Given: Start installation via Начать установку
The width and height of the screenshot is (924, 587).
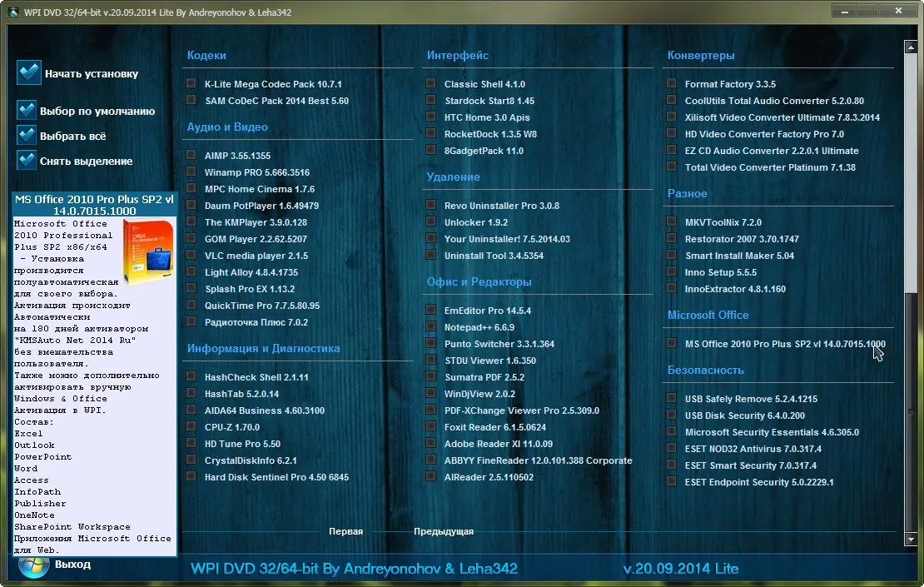Looking at the screenshot, I should 92,73.
